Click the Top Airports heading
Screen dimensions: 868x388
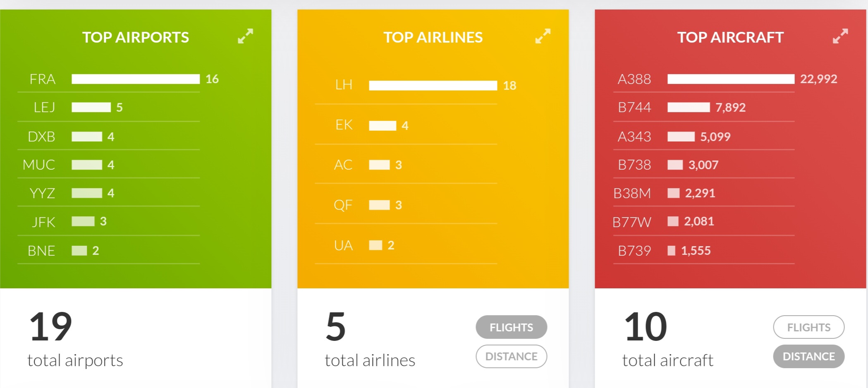pos(136,37)
